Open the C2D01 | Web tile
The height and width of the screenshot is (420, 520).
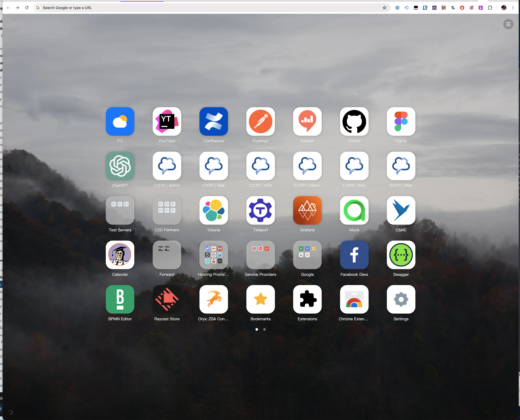pos(214,166)
